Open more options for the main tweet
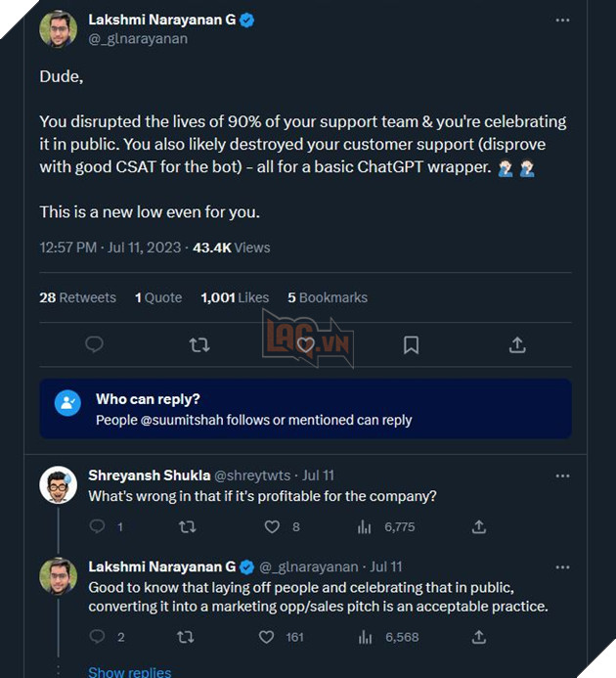 562,20
